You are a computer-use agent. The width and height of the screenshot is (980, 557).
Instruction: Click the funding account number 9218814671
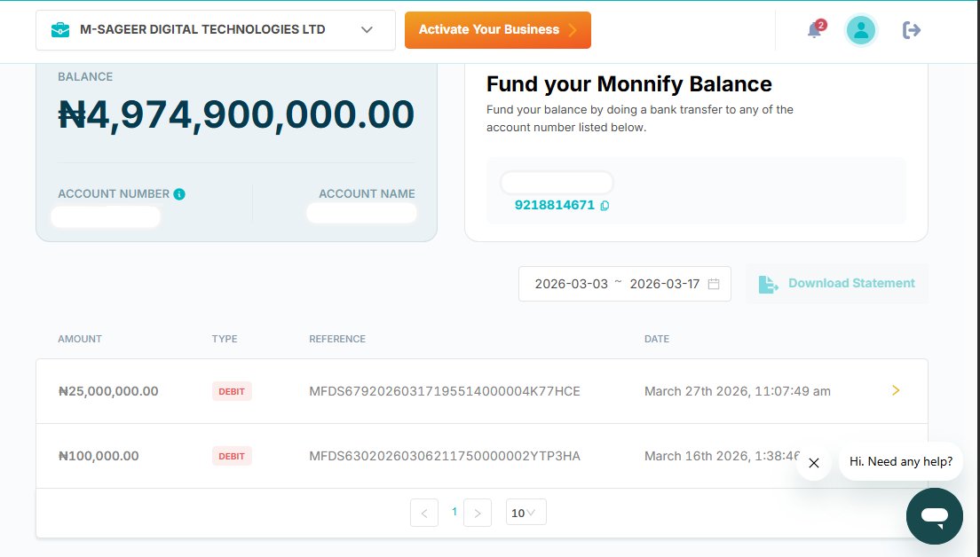[555, 206]
